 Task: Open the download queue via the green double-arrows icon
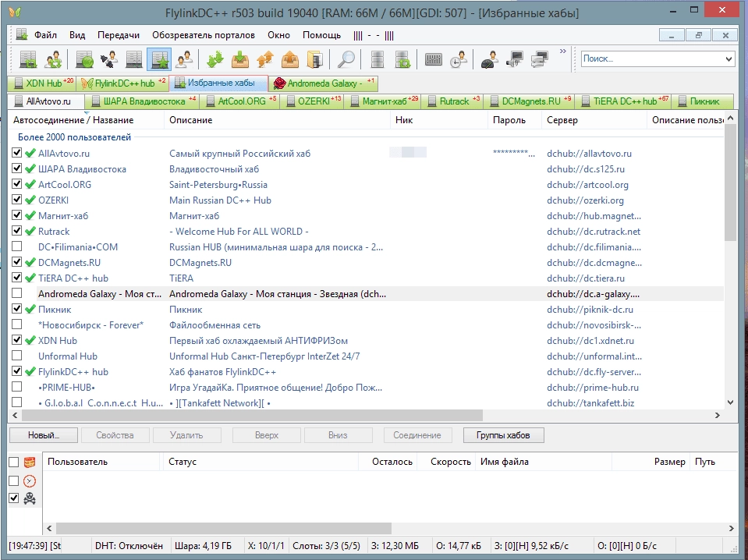pos(215,59)
